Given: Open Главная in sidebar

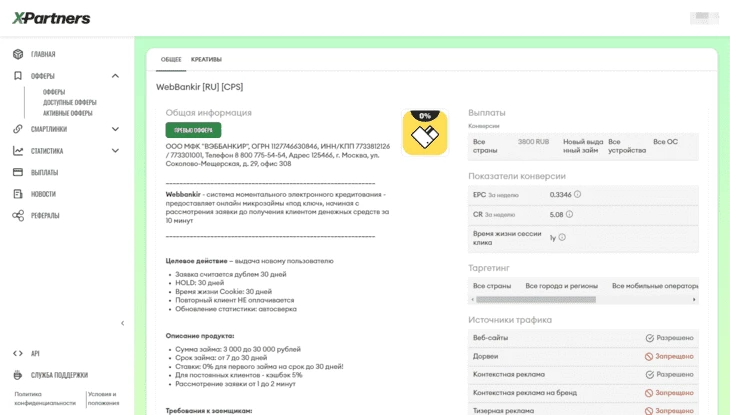Looking at the screenshot, I should click(43, 54).
